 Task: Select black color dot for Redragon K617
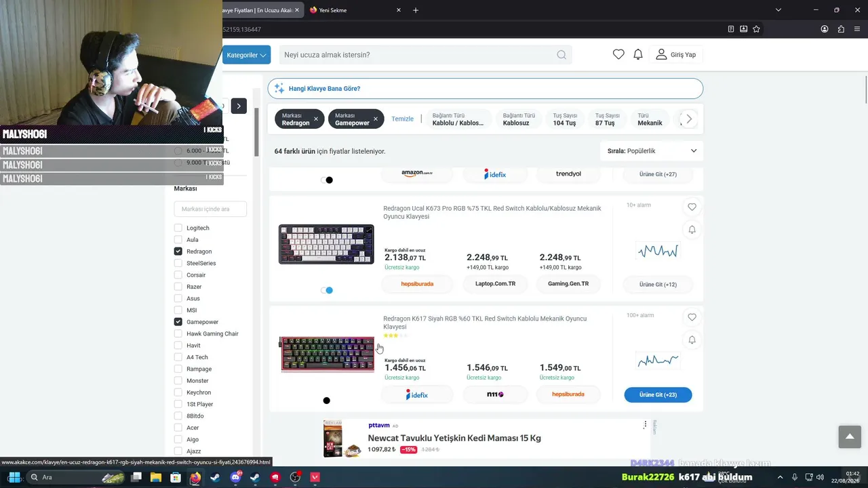326,401
